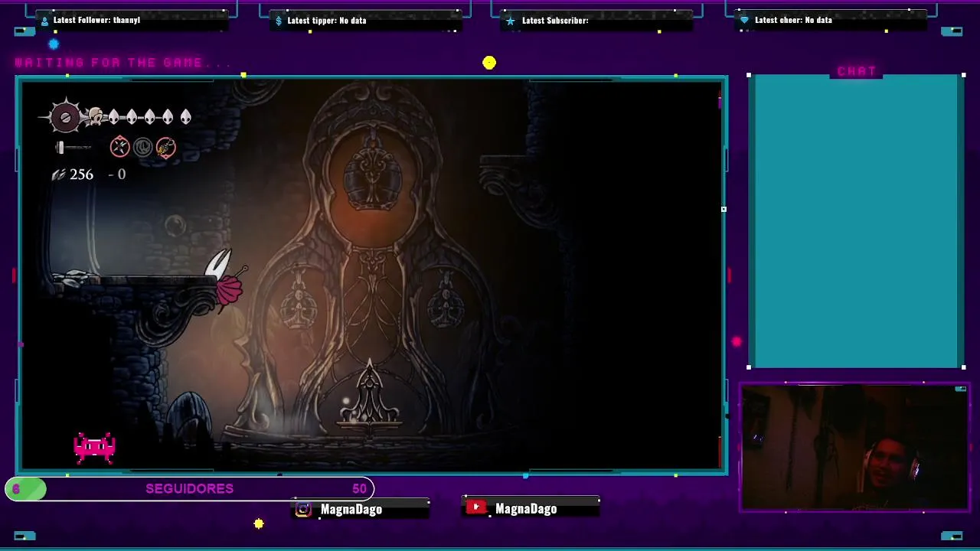Screen dimensions: 980x551
Task: Open the Instagram icon next to MagnaDago
Action: click(x=304, y=510)
